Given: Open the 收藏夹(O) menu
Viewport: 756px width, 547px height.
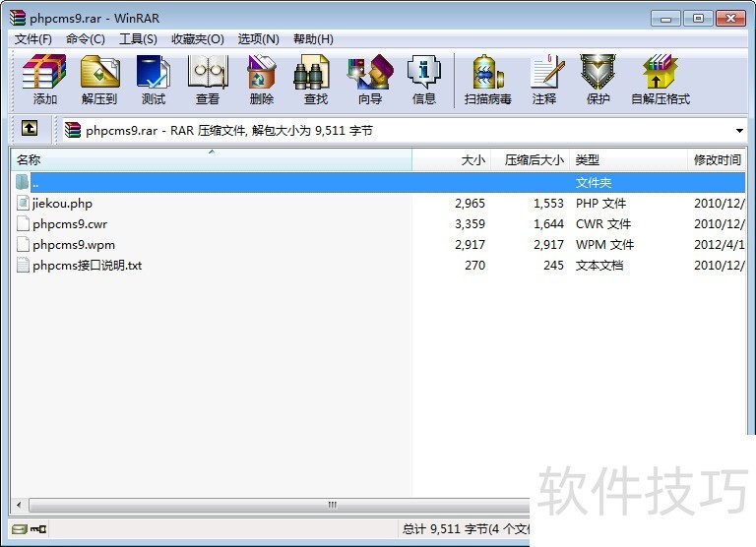Looking at the screenshot, I should (198, 39).
